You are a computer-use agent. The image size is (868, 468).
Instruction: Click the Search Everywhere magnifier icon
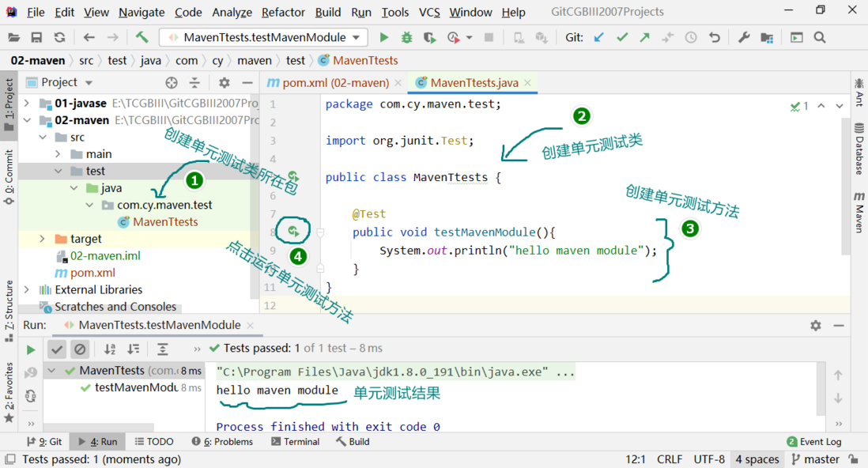820,38
